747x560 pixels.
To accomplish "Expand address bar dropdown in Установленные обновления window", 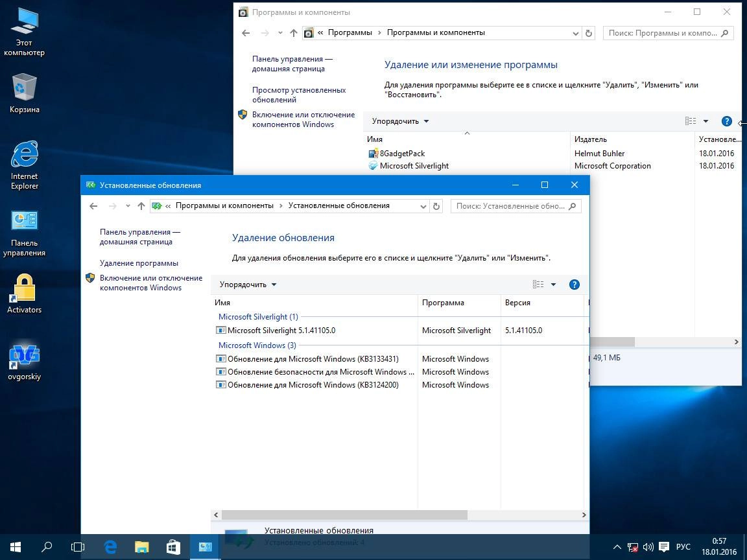I will (x=423, y=206).
